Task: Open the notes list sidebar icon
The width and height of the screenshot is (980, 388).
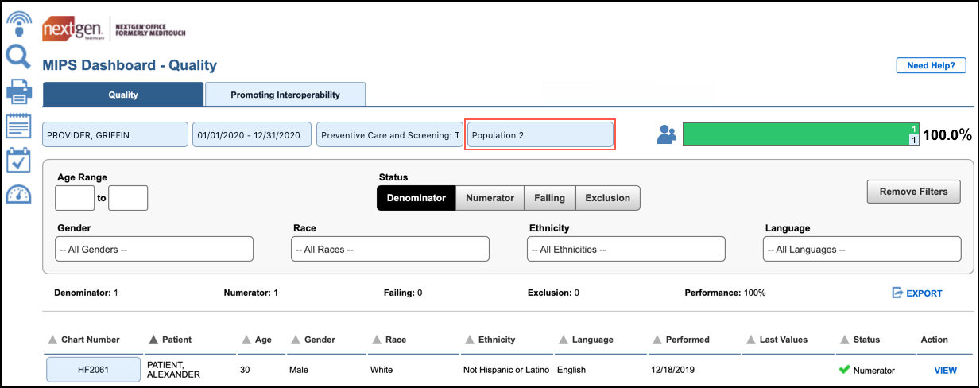Action: [17, 126]
